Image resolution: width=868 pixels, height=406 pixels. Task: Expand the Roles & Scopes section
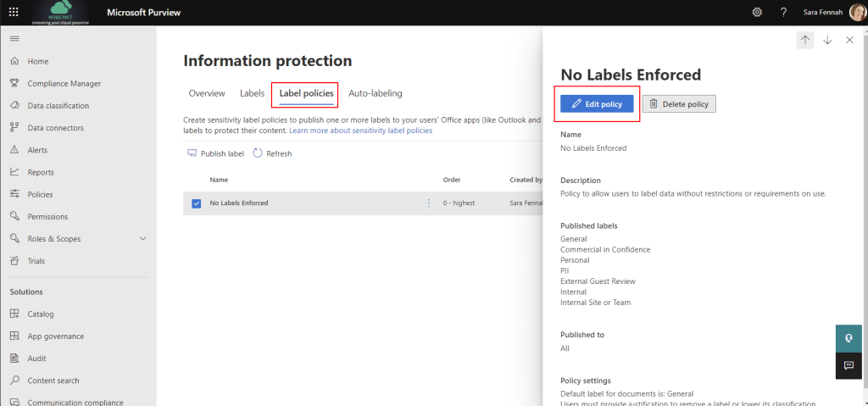point(142,239)
